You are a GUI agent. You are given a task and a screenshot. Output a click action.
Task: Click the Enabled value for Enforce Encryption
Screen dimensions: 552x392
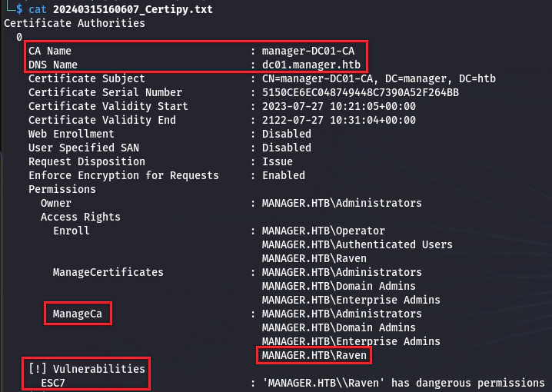[283, 175]
